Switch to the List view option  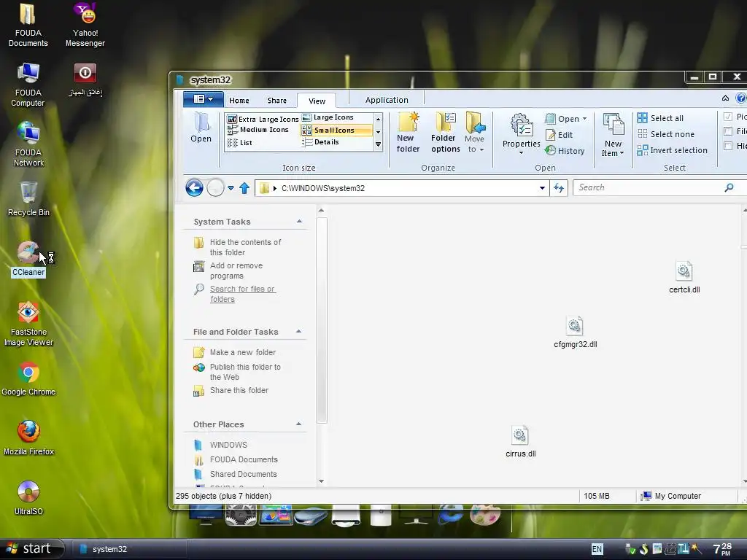point(239,142)
